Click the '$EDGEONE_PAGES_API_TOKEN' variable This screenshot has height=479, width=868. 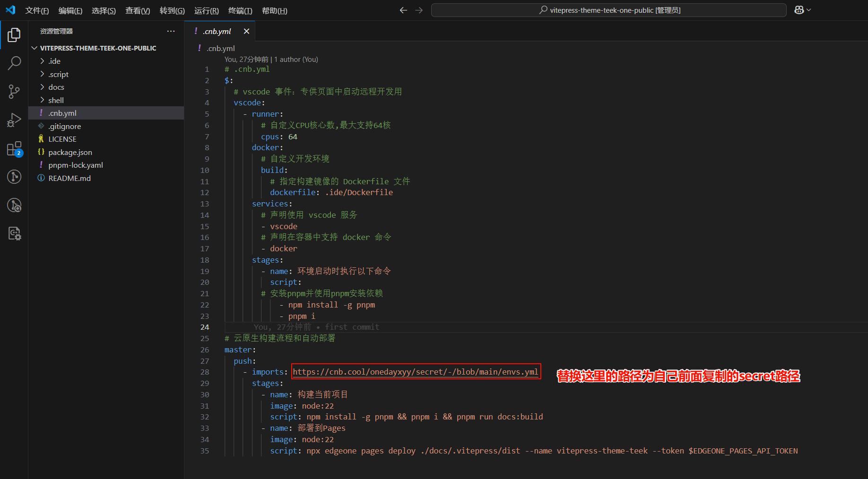coord(743,451)
